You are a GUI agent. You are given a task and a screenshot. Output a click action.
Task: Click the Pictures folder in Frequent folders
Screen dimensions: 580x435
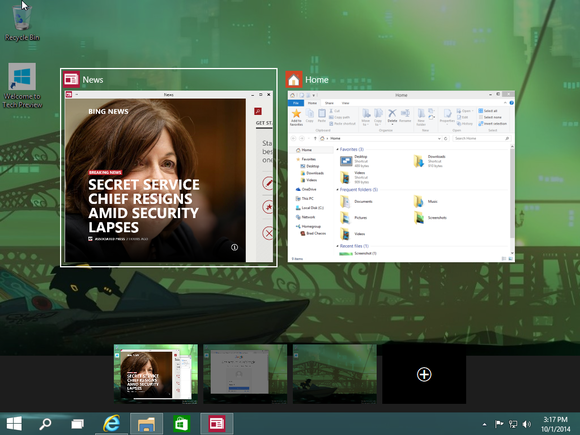[354, 218]
